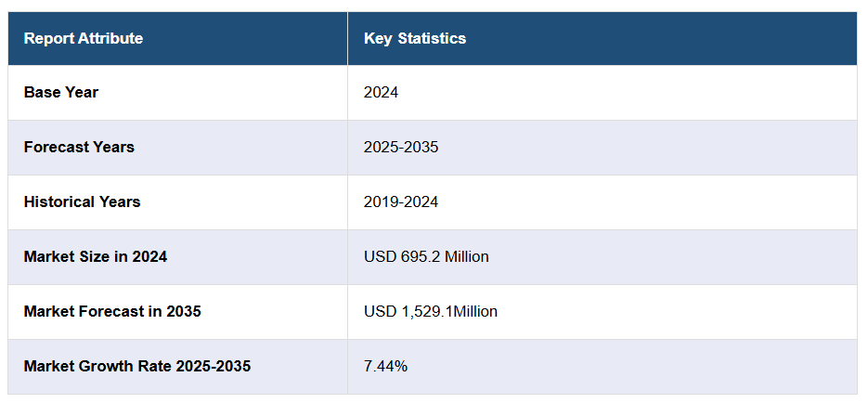Select the Forecast Years label cell
The height and width of the screenshot is (403, 868).
pos(79,147)
